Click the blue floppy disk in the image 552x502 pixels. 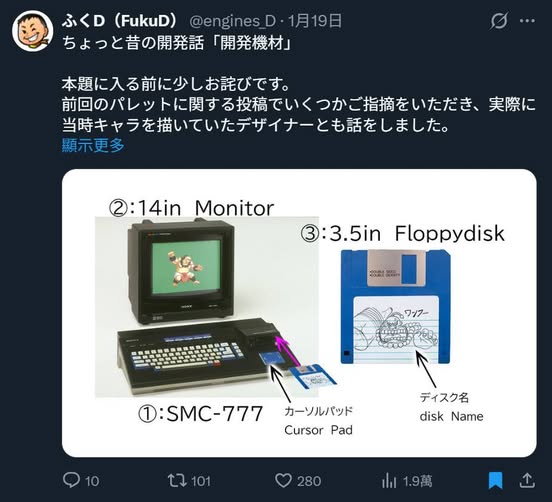[x=395, y=306]
